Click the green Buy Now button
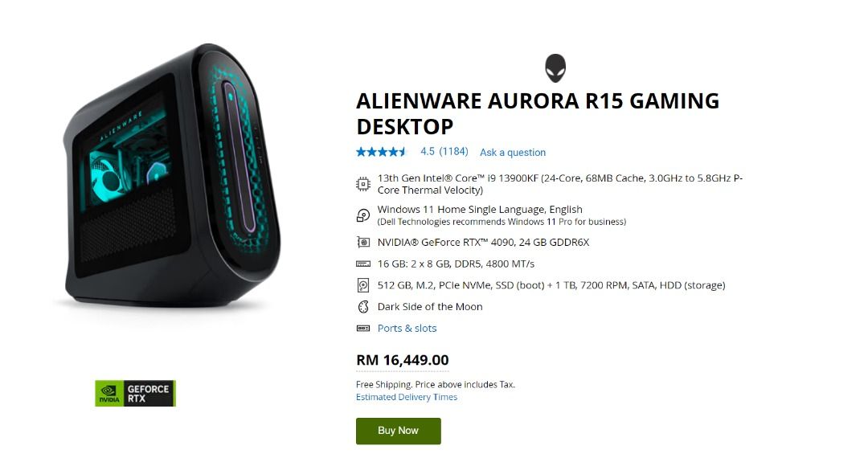The image size is (868, 458). pyautogui.click(x=399, y=431)
